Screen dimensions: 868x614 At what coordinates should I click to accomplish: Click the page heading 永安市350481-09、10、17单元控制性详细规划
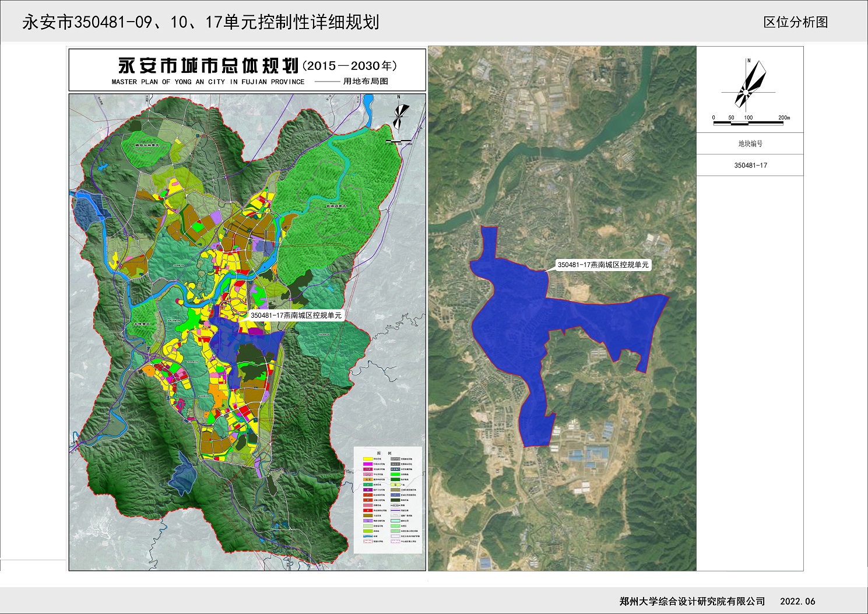pyautogui.click(x=201, y=22)
